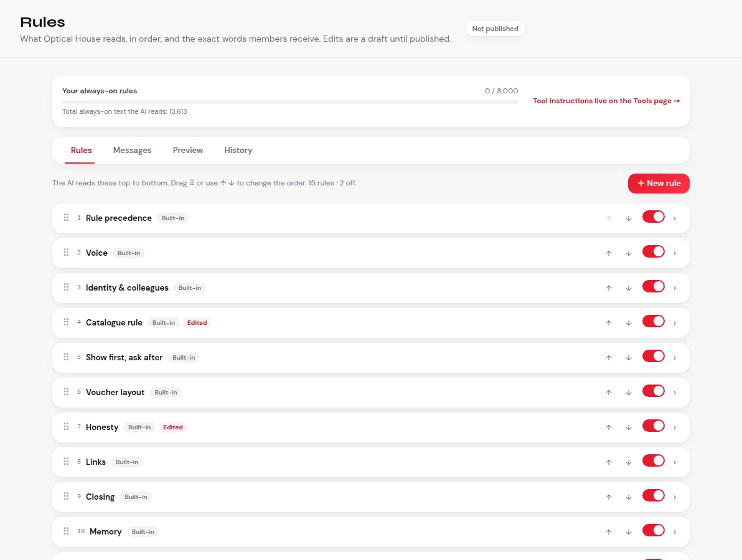Switch to the Messages tab
This screenshot has height=560, width=742.
(x=132, y=150)
